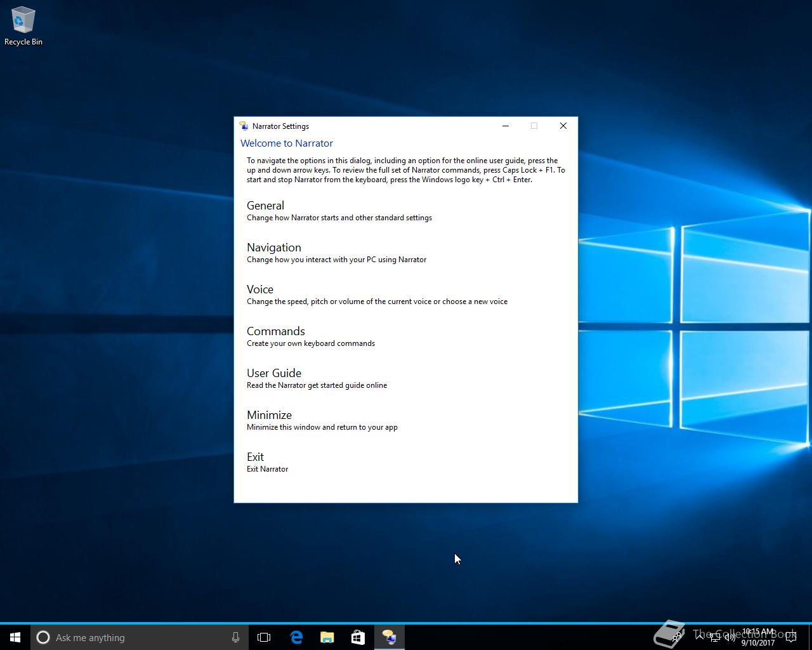Click text 'Read the Narrator get started guide online'
The image size is (812, 650).
tap(317, 385)
